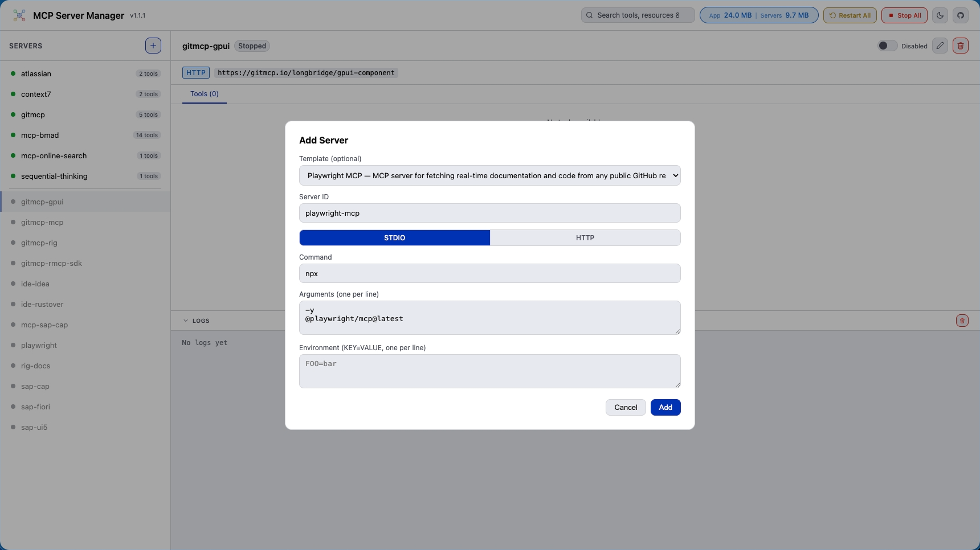Open the GitHub icon in the top bar
980x550 pixels.
961,15
